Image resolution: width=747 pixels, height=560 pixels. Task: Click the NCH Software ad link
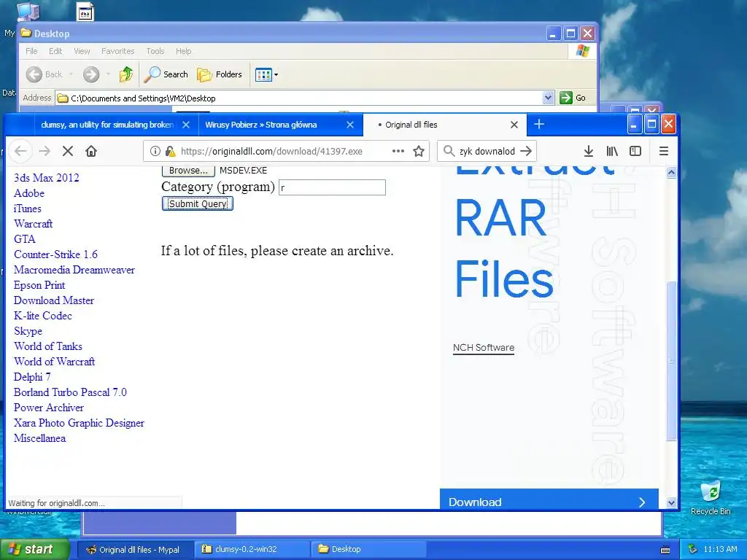pyautogui.click(x=484, y=348)
